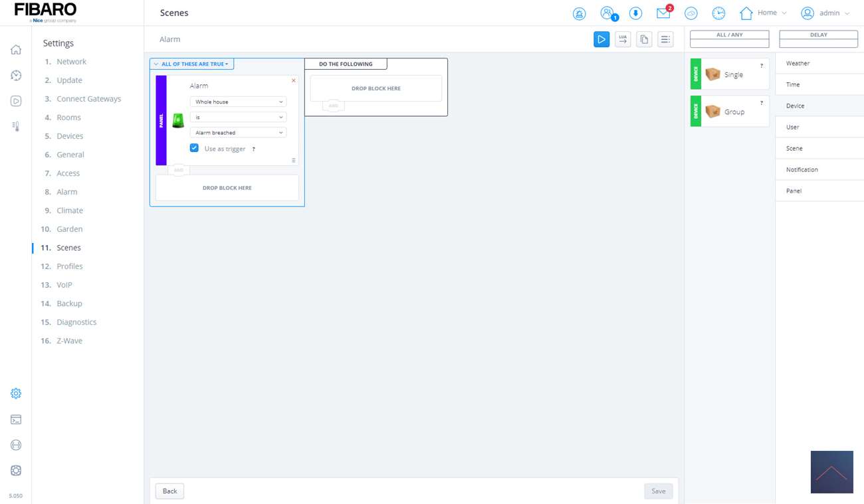The image size is (864, 504).
Task: Click the conditions DROP BLOCK HERE area
Action: pos(227,188)
